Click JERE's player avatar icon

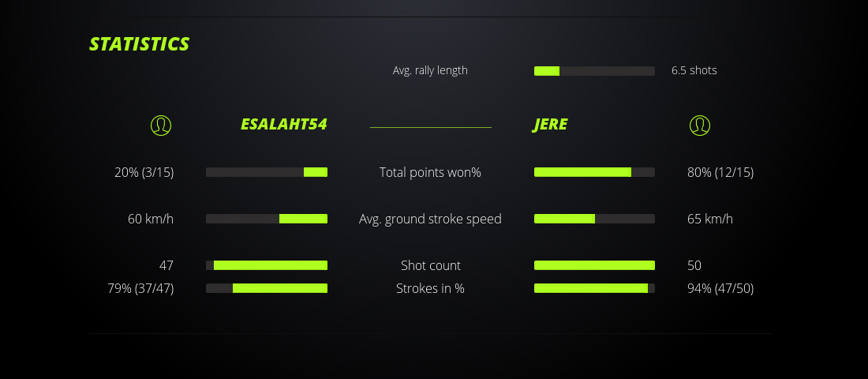point(700,125)
